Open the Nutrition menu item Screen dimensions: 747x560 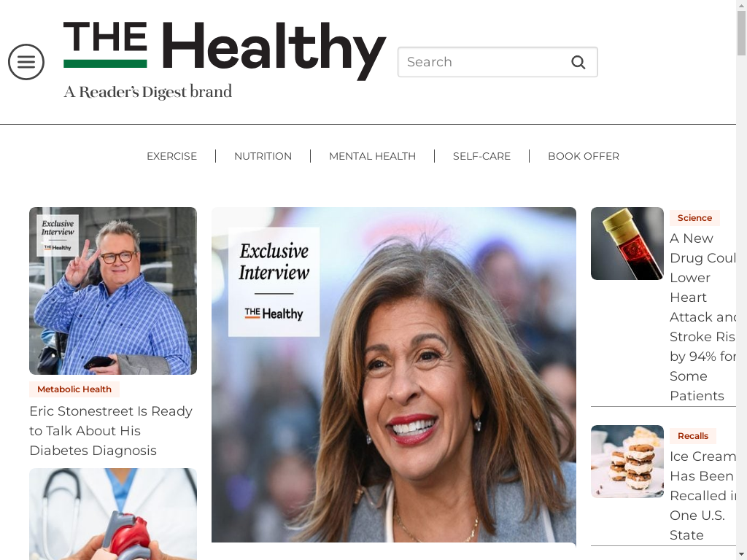[263, 156]
